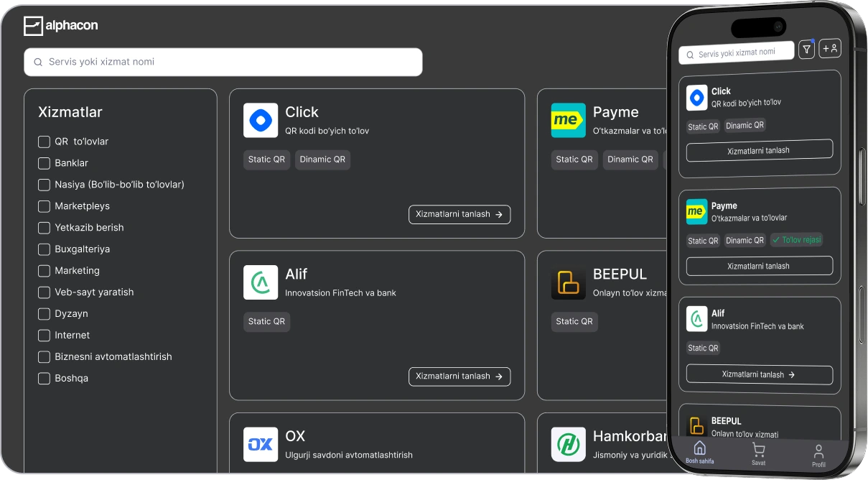Select the Alif logo in the desktop card
This screenshot has height=480, width=868.
point(261,282)
